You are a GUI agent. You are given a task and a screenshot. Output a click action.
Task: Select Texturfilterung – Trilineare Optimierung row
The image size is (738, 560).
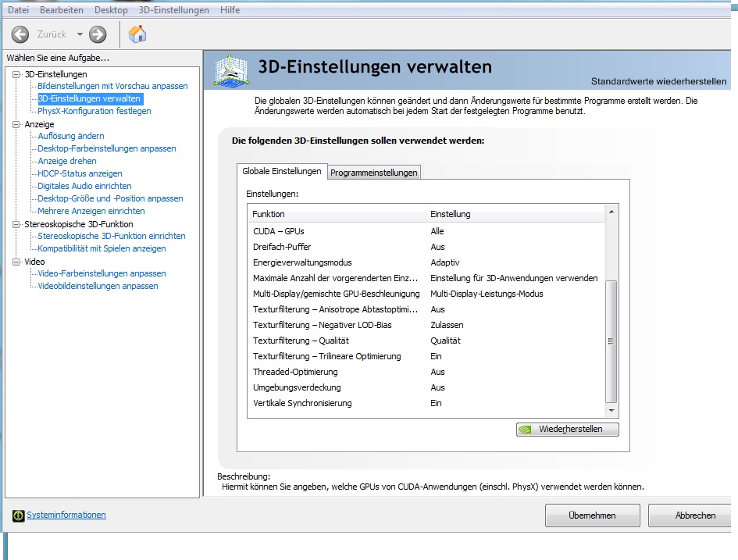click(426, 356)
